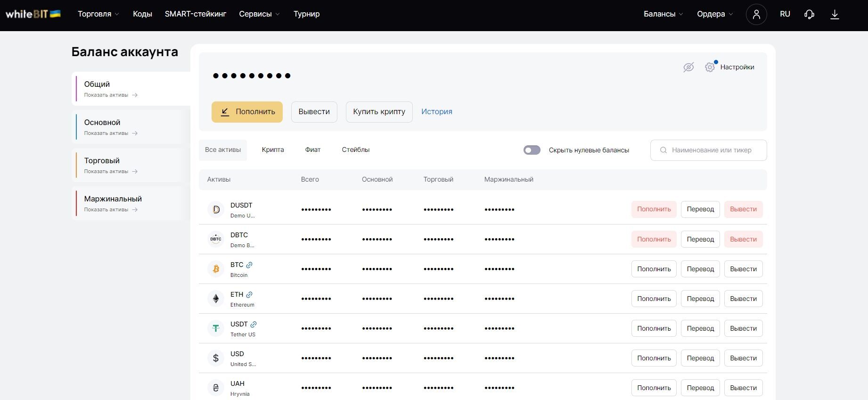Screen dimensions: 868x400
Task: Click the Всего column header
Action: (x=310, y=180)
